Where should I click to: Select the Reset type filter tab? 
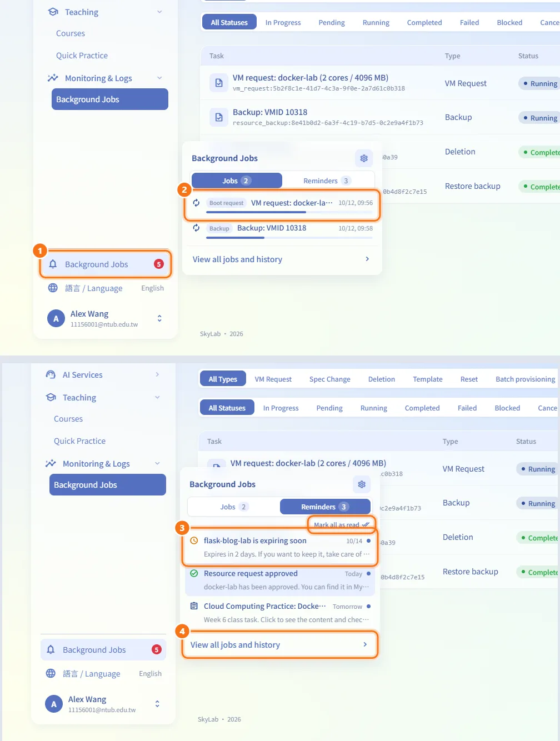tap(469, 379)
